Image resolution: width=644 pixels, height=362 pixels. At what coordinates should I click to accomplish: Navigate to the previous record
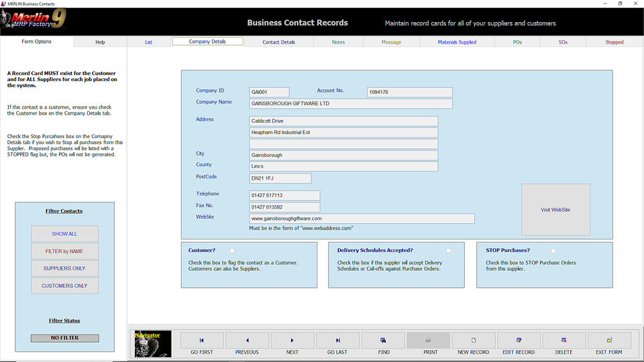click(247, 341)
